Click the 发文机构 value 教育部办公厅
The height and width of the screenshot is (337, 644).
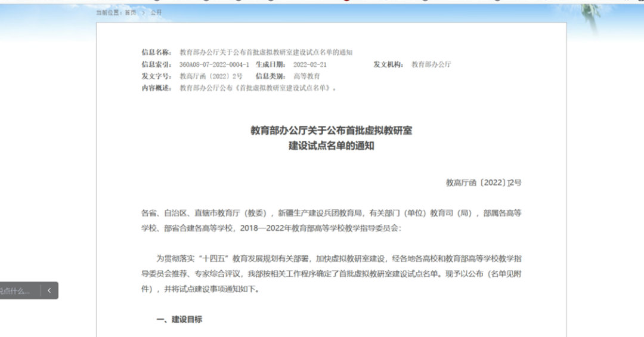tap(431, 64)
